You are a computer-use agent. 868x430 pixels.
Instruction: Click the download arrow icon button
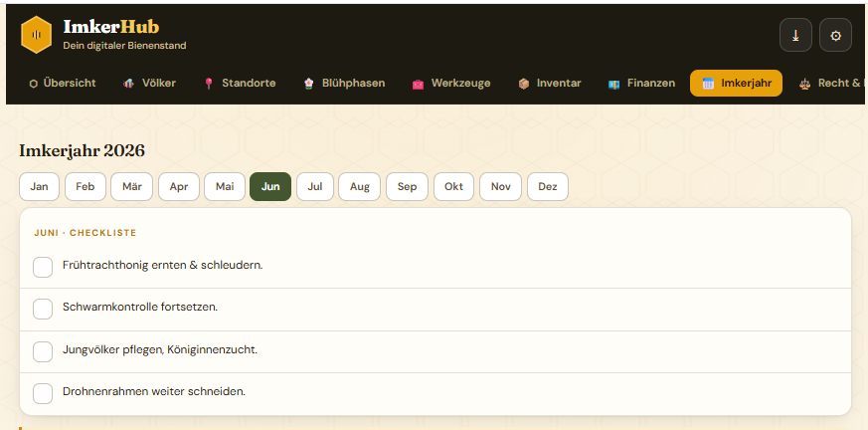click(x=795, y=35)
